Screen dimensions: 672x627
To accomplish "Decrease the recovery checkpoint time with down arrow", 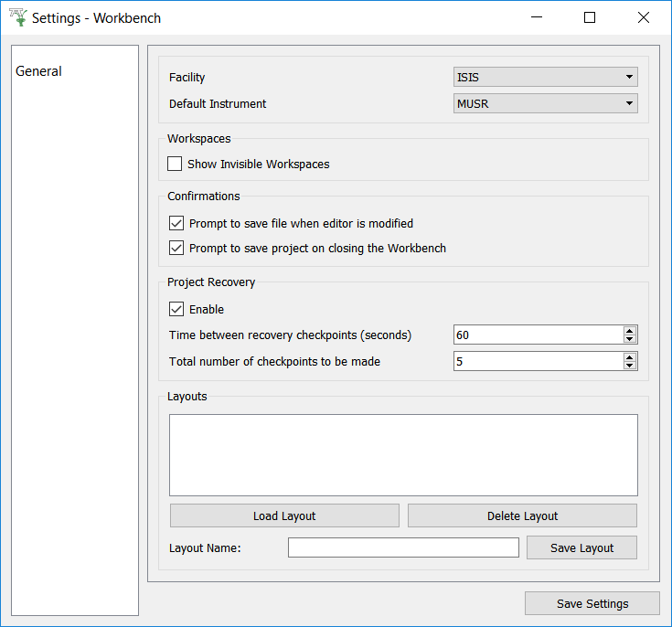I will (x=629, y=339).
